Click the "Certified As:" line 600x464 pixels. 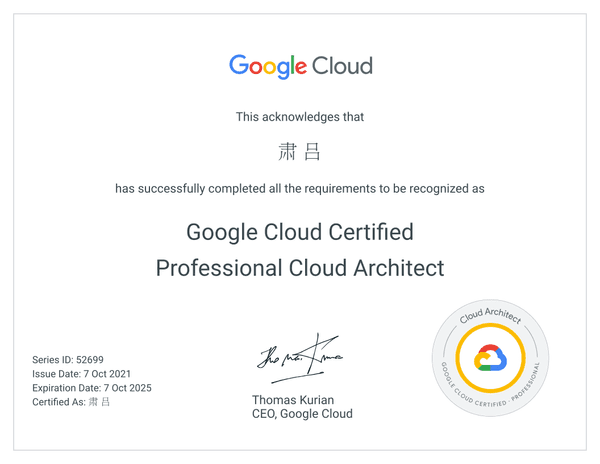71,402
